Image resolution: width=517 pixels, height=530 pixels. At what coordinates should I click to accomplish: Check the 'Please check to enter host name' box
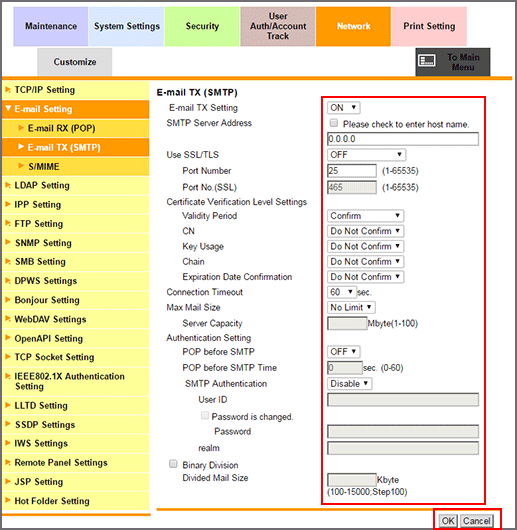click(x=334, y=123)
